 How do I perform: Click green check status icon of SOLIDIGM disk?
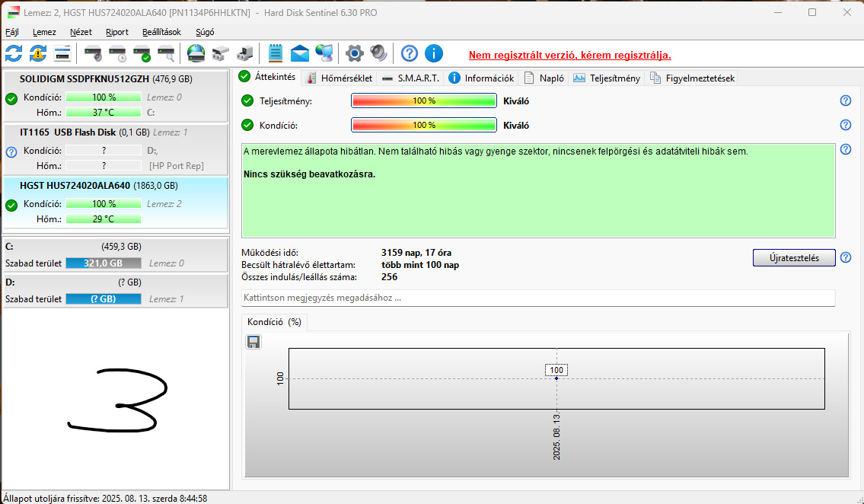(11, 99)
